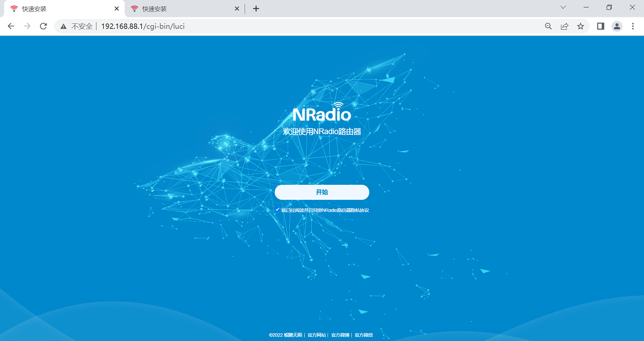Viewport: 644px width, 341px height.
Task: Click the ©2022 copyright text in footer
Action: [x=286, y=335]
